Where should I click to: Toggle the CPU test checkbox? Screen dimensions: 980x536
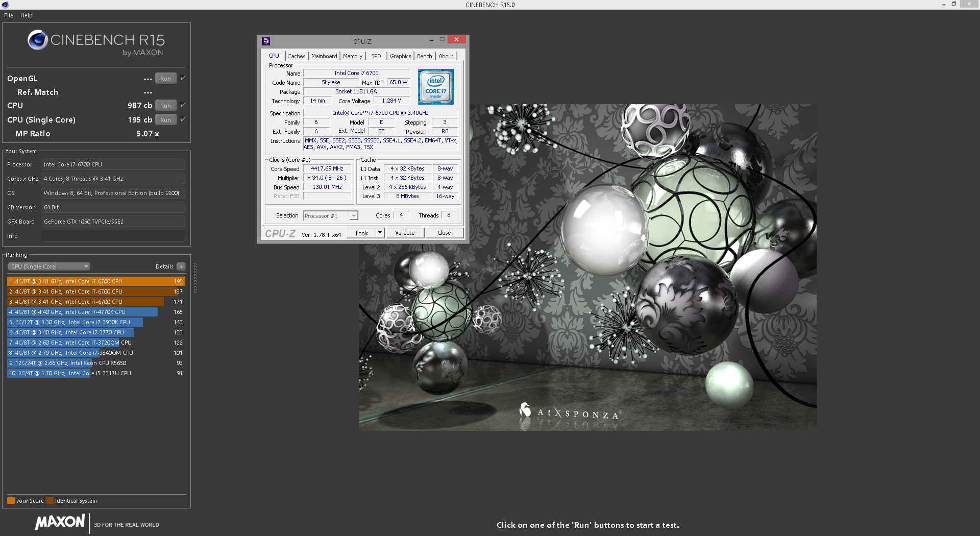click(x=183, y=105)
